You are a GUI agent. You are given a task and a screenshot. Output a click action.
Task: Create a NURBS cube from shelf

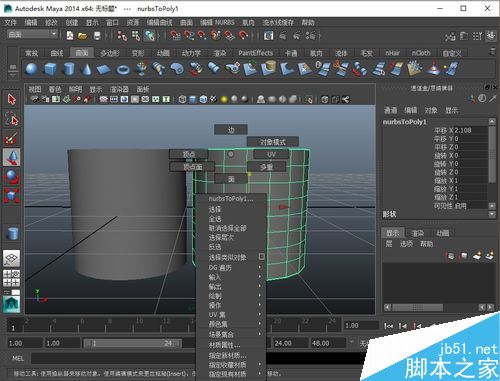tap(50, 69)
